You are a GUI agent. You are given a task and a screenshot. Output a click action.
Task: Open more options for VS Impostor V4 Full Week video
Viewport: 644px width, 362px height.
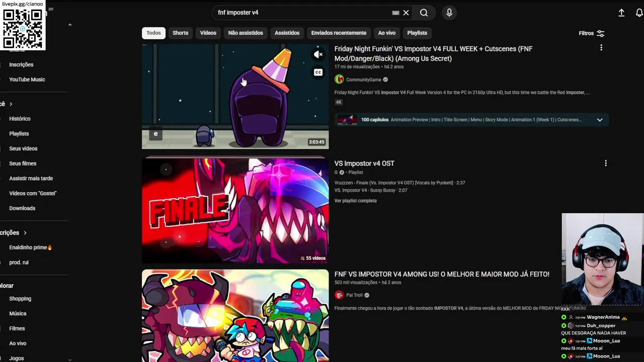tap(601, 48)
